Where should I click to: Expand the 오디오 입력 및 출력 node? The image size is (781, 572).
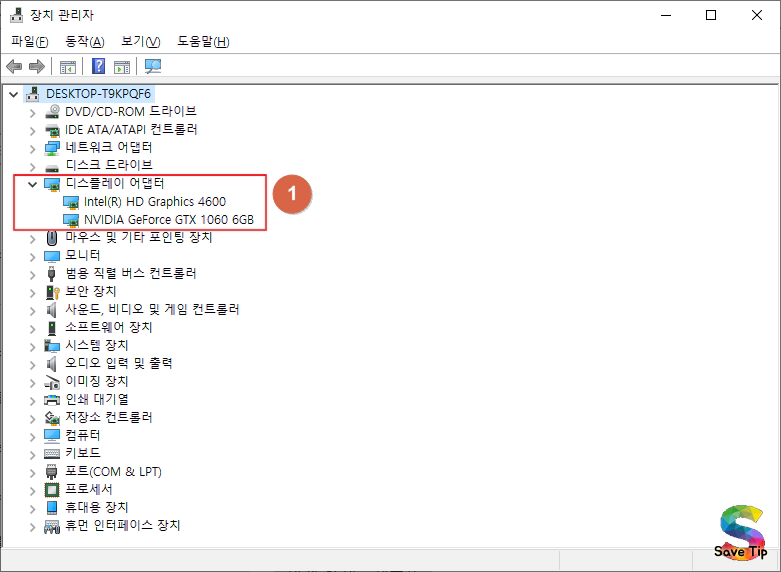tap(33, 365)
